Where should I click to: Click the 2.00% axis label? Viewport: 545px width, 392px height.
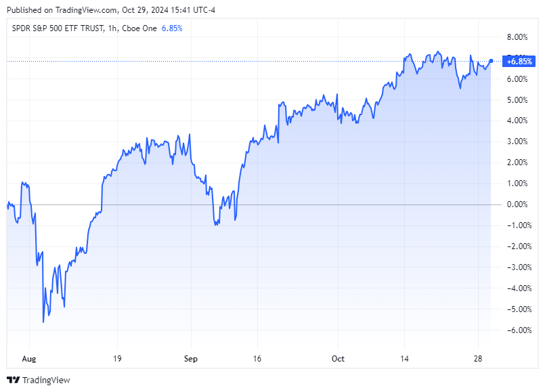[x=517, y=162]
